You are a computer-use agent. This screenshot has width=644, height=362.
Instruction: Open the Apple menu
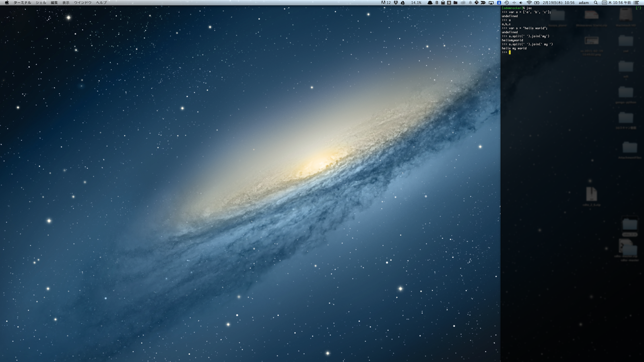6,3
